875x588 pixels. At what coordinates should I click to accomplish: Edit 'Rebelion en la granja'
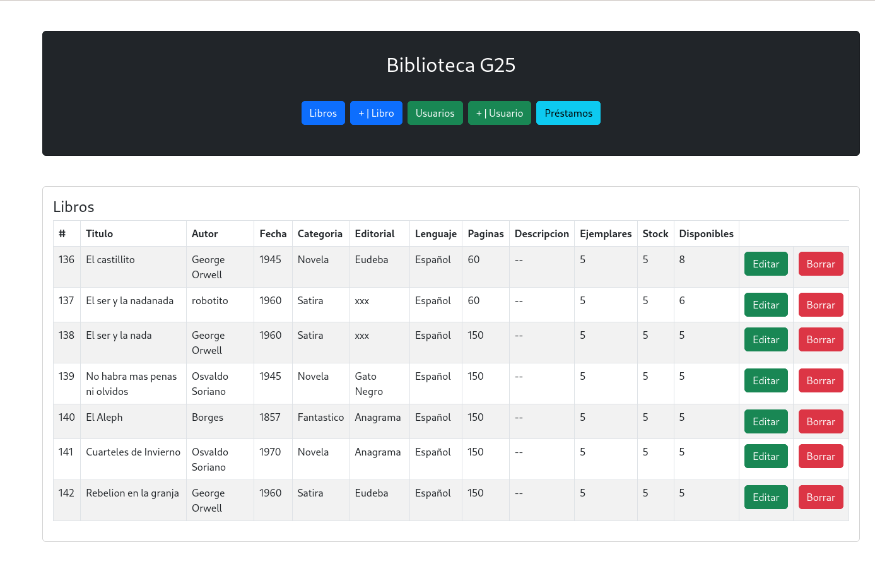pyautogui.click(x=766, y=497)
